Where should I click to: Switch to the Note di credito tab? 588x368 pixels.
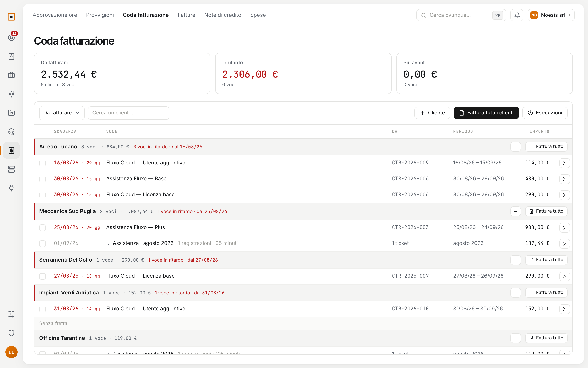pyautogui.click(x=223, y=15)
